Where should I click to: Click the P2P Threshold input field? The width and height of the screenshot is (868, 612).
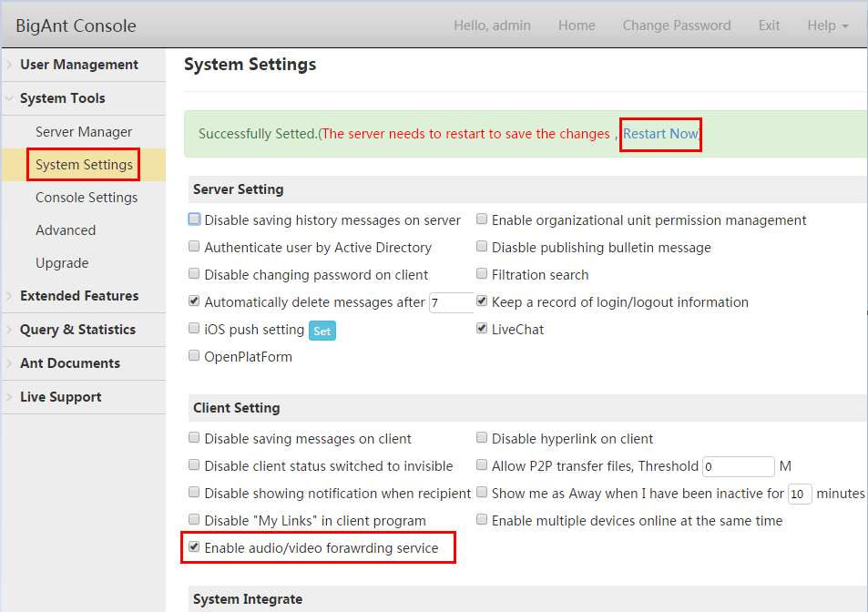point(739,466)
